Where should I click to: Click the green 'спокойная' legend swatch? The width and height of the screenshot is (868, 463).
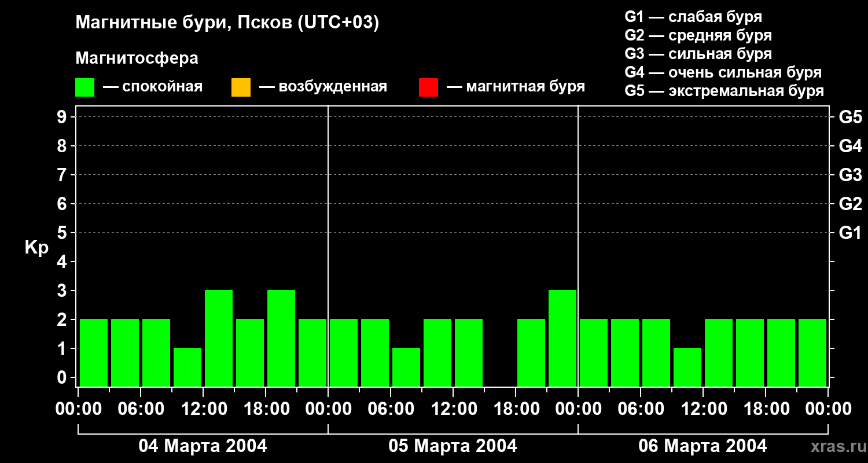tap(84, 87)
